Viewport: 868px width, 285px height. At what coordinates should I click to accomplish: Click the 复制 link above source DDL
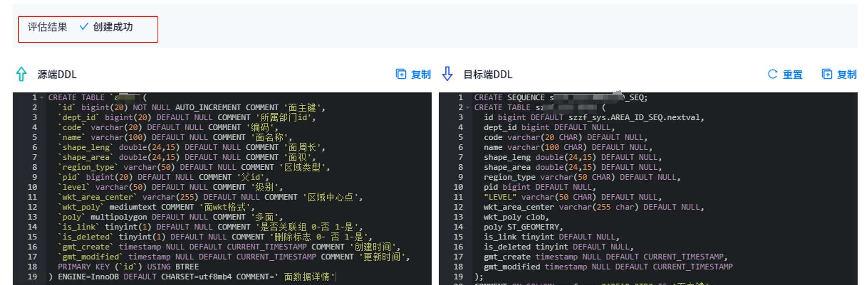tap(421, 74)
